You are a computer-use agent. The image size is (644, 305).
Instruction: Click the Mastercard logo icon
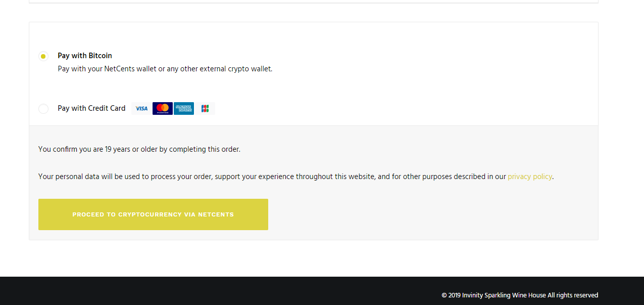tap(163, 109)
